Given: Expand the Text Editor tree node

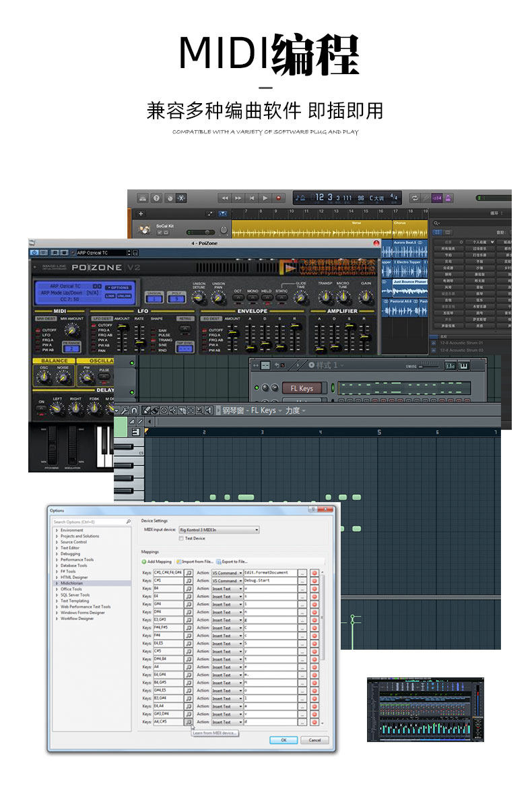Looking at the screenshot, I should click(x=57, y=548).
